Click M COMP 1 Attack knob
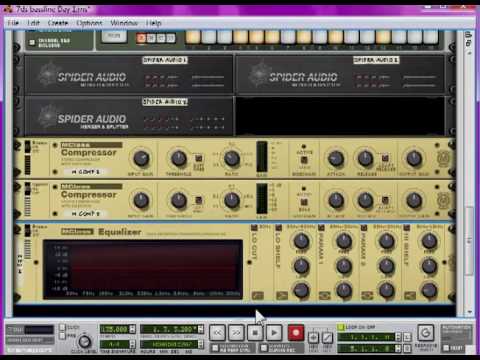Image resolution: width=480 pixels, height=360 pixels. (x=336, y=159)
